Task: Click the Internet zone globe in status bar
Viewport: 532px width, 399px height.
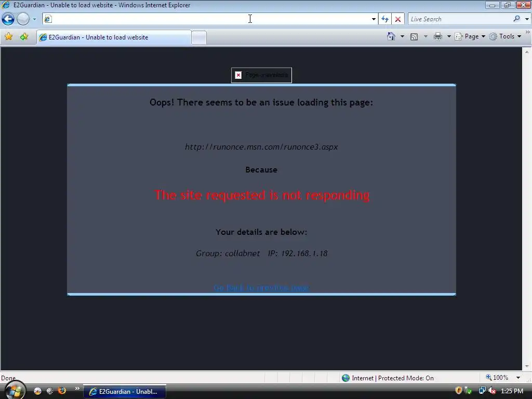Action: pyautogui.click(x=345, y=378)
